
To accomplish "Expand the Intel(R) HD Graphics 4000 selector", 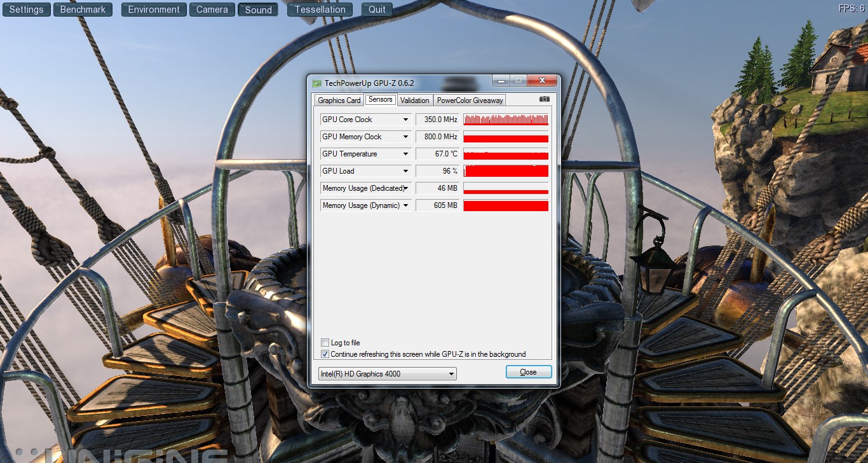I will (x=388, y=374).
